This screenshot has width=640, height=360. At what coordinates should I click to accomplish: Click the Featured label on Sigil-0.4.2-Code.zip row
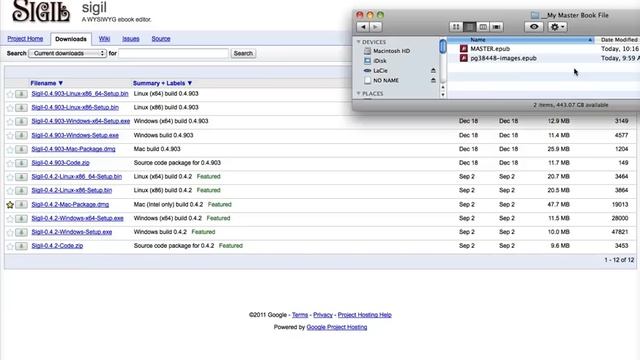click(x=231, y=246)
